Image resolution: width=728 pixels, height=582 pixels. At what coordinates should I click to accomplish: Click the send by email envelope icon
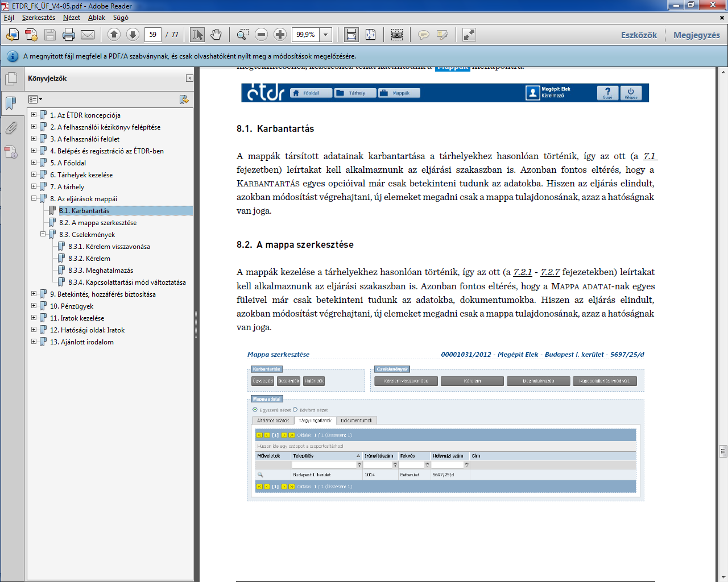[x=88, y=35]
